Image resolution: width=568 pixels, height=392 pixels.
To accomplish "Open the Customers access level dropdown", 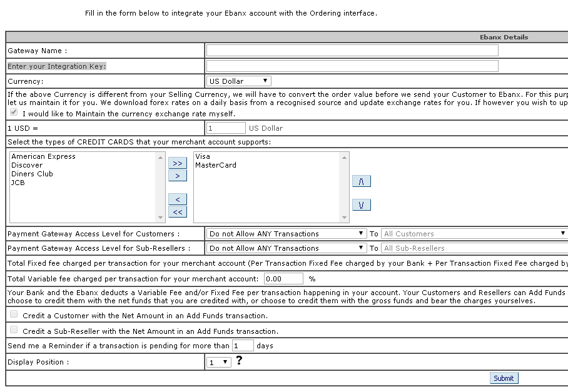I will click(x=287, y=234).
